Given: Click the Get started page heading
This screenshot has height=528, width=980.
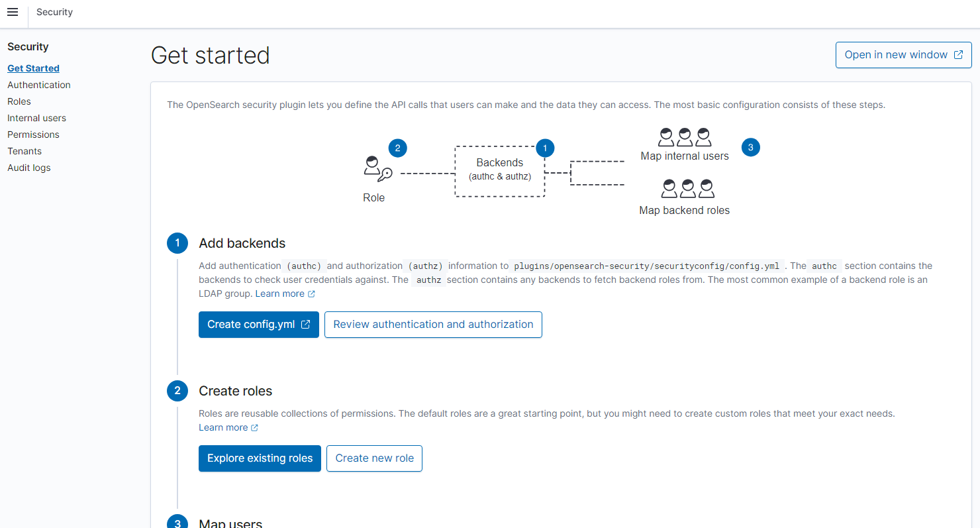Looking at the screenshot, I should click(x=211, y=55).
